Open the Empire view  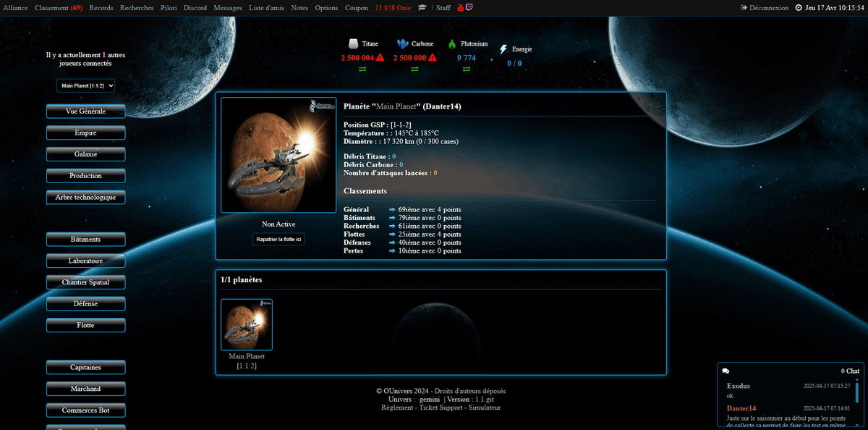pyautogui.click(x=86, y=133)
